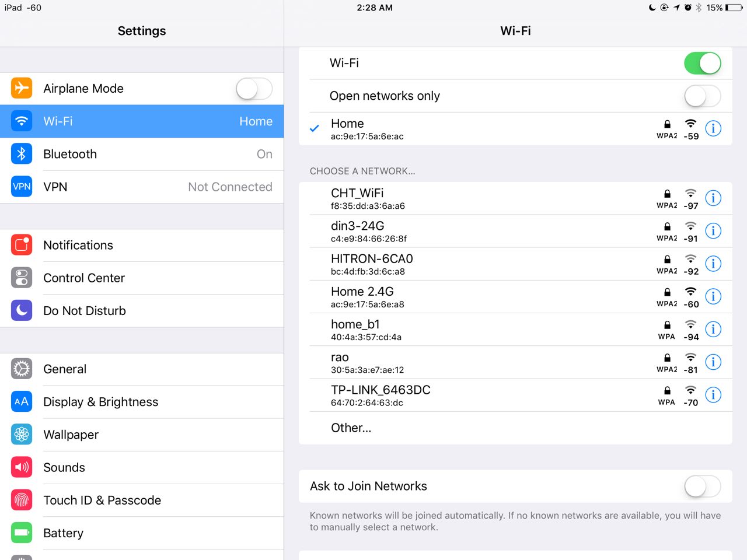This screenshot has width=747, height=560.
Task: Tap the Battery green icon
Action: pos(22,533)
